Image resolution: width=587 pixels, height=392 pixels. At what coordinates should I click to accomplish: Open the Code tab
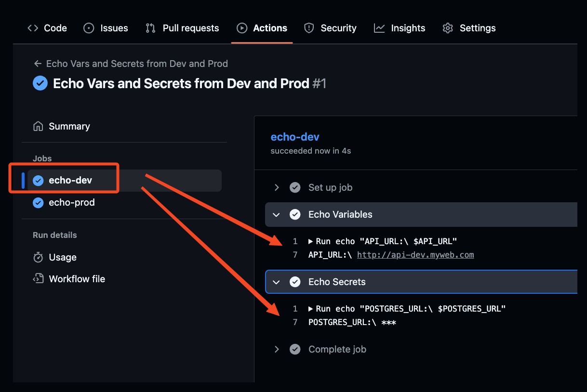[x=47, y=28]
